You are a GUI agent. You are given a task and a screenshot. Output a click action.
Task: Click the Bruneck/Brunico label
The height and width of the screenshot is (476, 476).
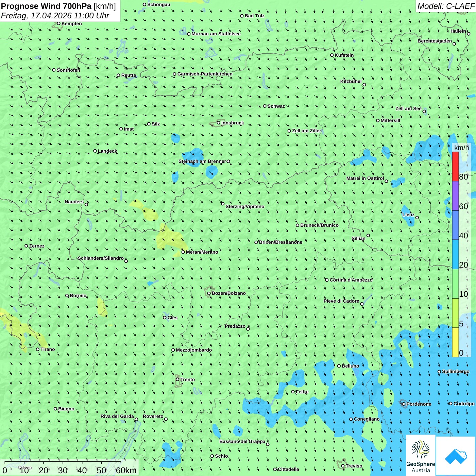pos(319,225)
